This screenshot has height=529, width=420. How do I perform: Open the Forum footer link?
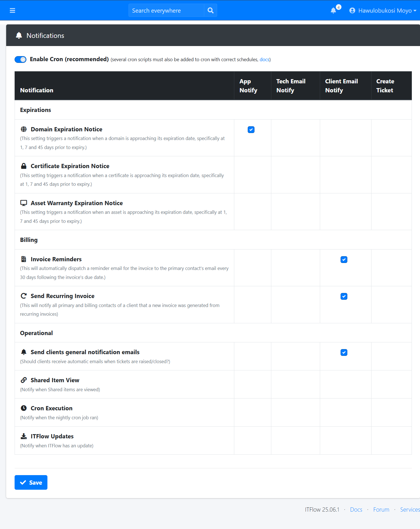click(x=381, y=510)
